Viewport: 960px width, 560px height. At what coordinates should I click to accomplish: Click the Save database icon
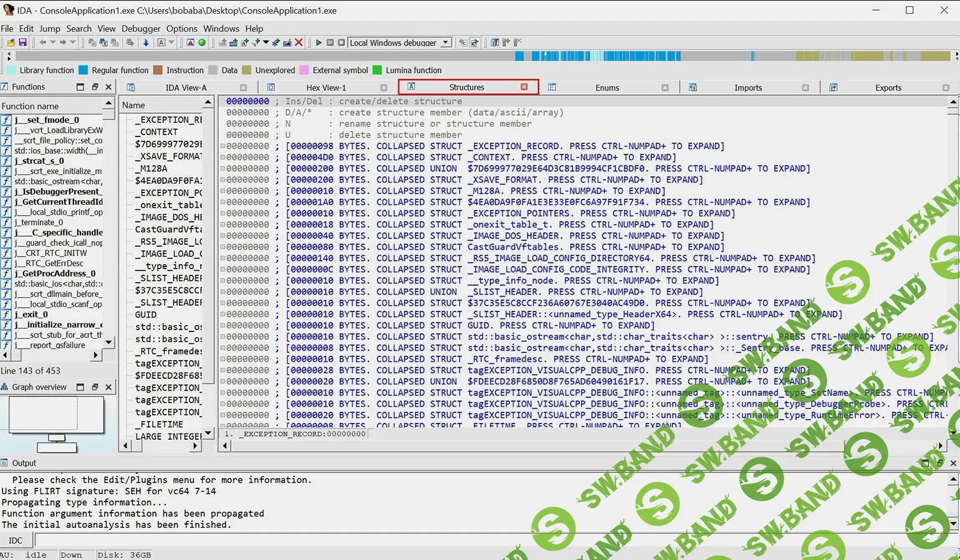22,42
